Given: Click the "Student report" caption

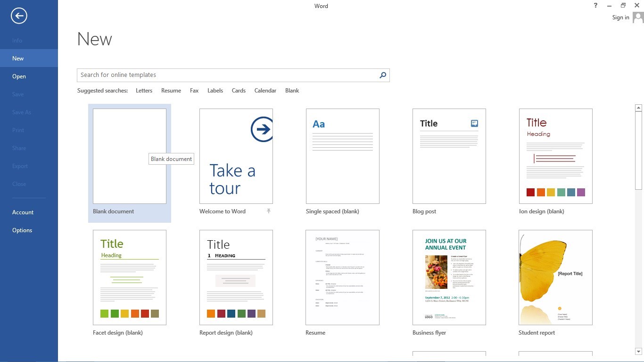Looking at the screenshot, I should tap(537, 333).
